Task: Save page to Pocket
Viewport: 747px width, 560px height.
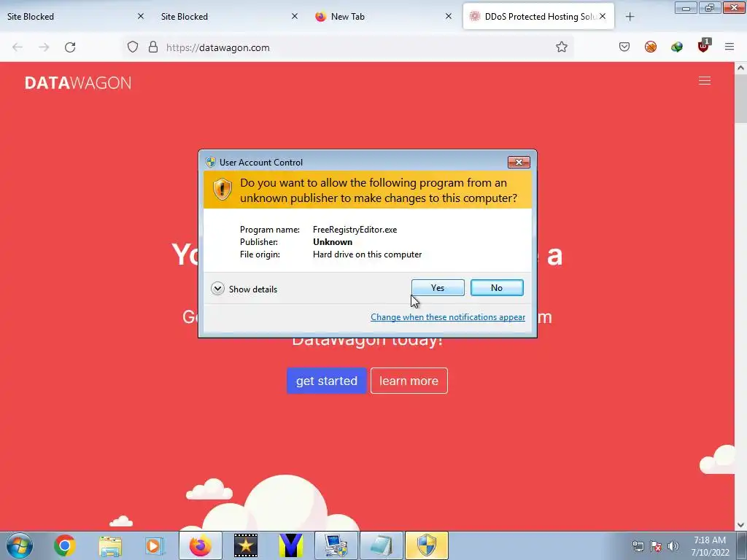Action: (x=624, y=47)
